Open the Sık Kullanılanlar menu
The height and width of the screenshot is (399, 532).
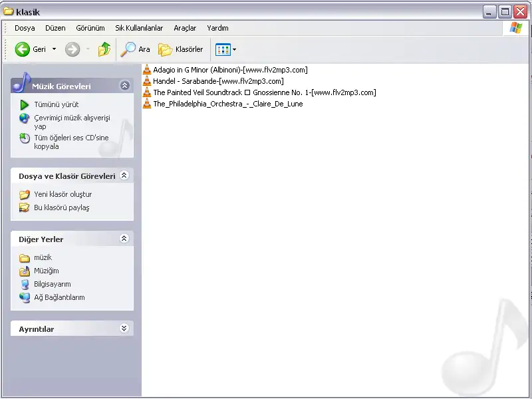139,28
